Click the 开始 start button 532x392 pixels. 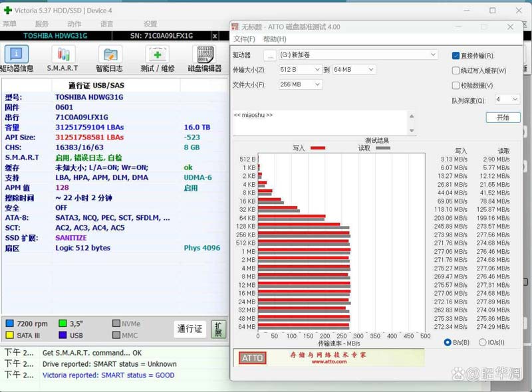503,117
